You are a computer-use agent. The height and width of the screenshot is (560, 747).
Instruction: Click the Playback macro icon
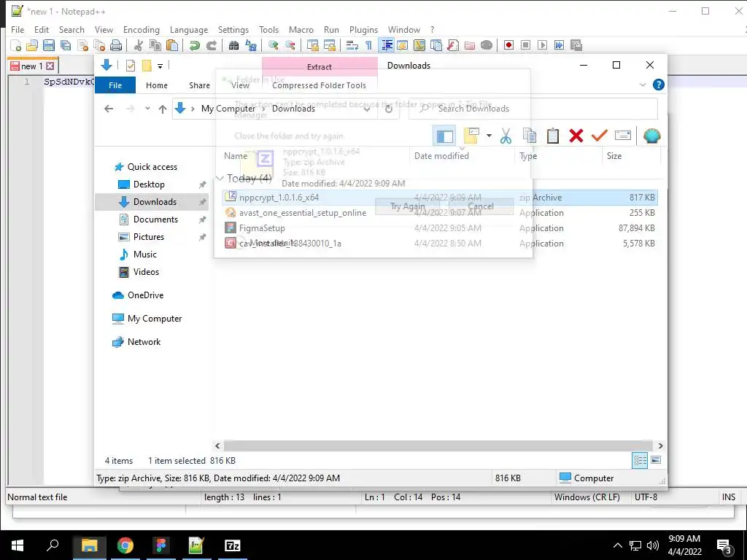(x=542, y=45)
